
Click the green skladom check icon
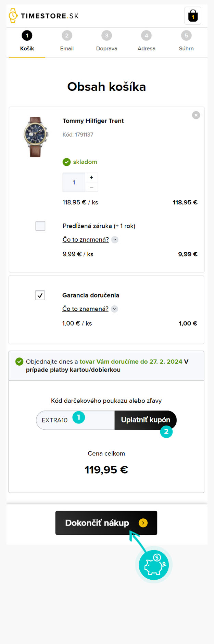point(66,162)
